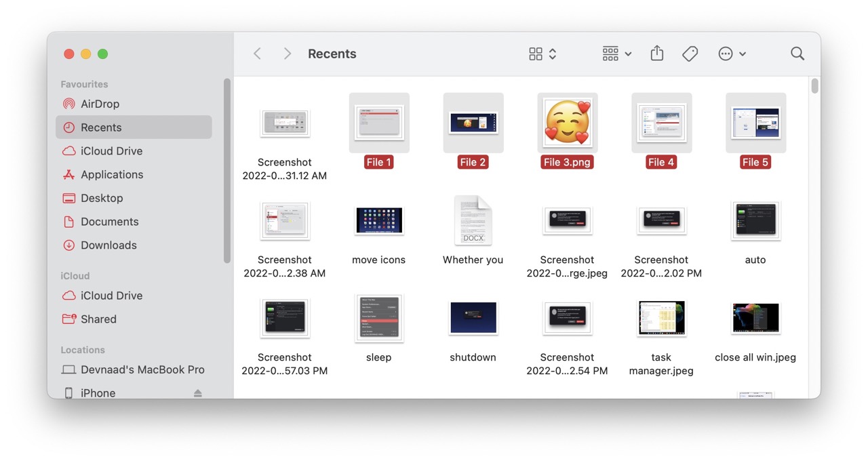Activate the Search magnifier in toolbar
868x461 pixels.
[x=797, y=53]
